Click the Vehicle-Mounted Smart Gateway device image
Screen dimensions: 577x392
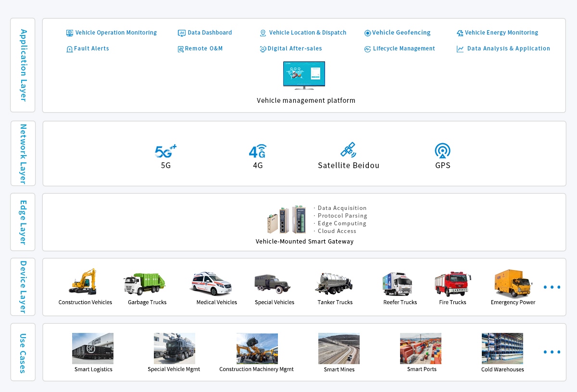point(287,220)
